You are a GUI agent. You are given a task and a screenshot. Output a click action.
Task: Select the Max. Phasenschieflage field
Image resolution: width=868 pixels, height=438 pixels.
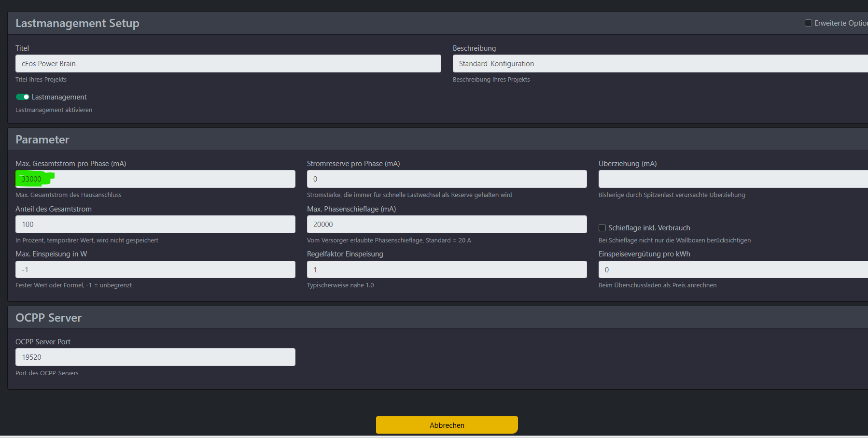447,225
